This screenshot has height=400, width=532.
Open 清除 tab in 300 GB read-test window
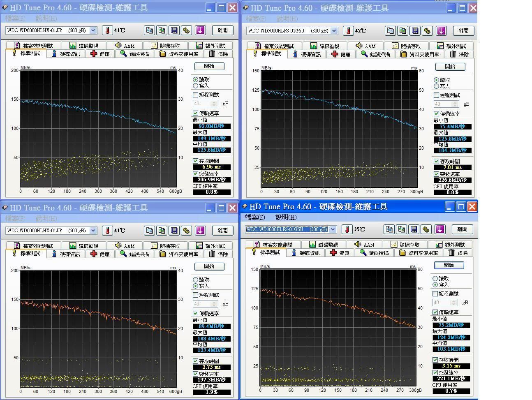click(460, 54)
